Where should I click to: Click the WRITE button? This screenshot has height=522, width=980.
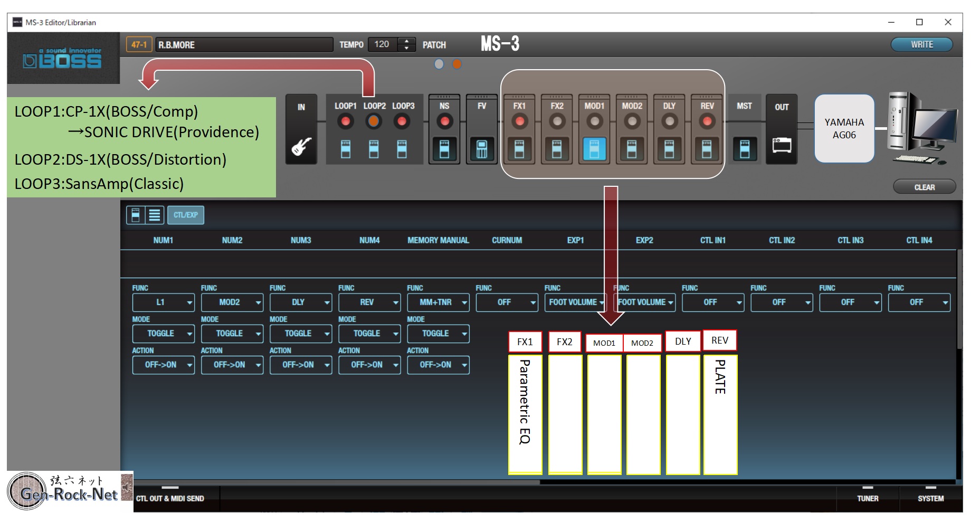coord(922,45)
